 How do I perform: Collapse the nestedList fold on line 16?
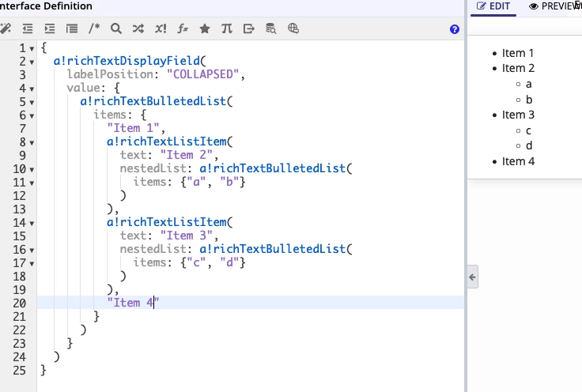32,251
